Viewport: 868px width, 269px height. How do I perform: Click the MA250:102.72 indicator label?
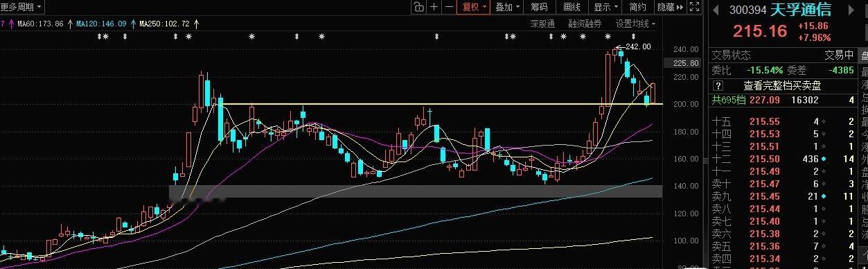164,24
